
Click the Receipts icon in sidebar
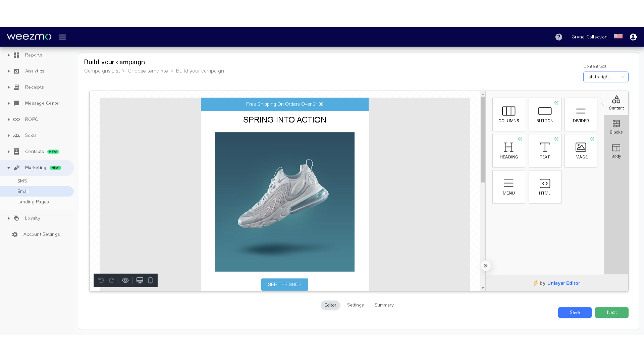tap(16, 87)
